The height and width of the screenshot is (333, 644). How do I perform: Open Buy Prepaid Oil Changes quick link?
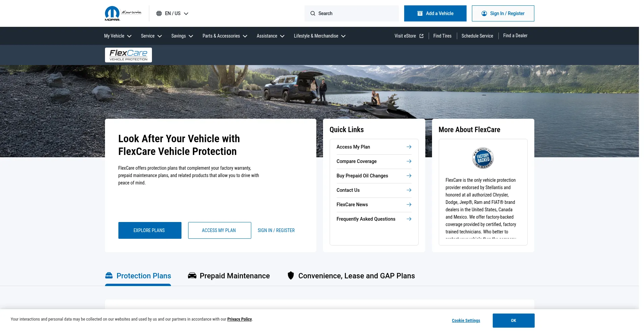pos(374,176)
